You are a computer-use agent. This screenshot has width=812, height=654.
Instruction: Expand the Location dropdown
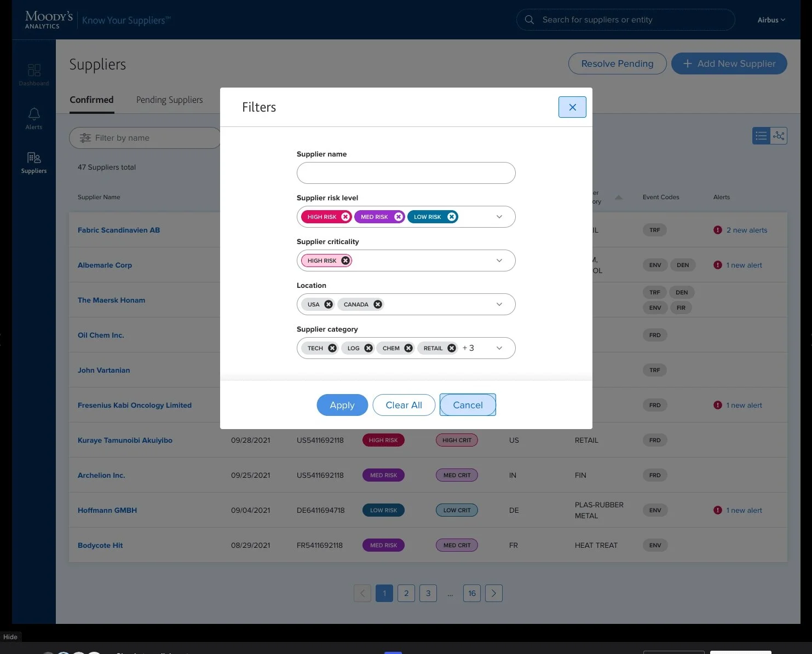(499, 304)
